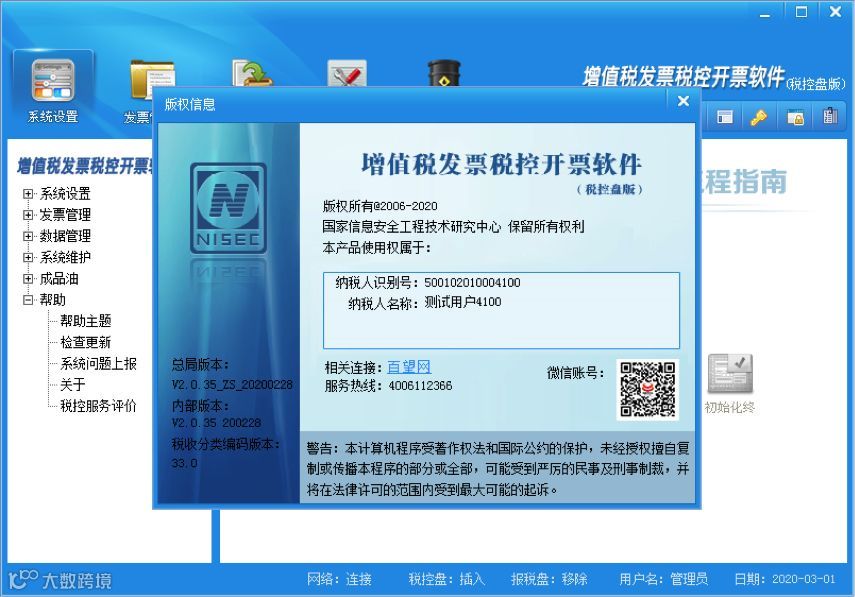Viewport: 855px width, 597px height.
Task: Open the 百望网 link
Action: (x=409, y=367)
